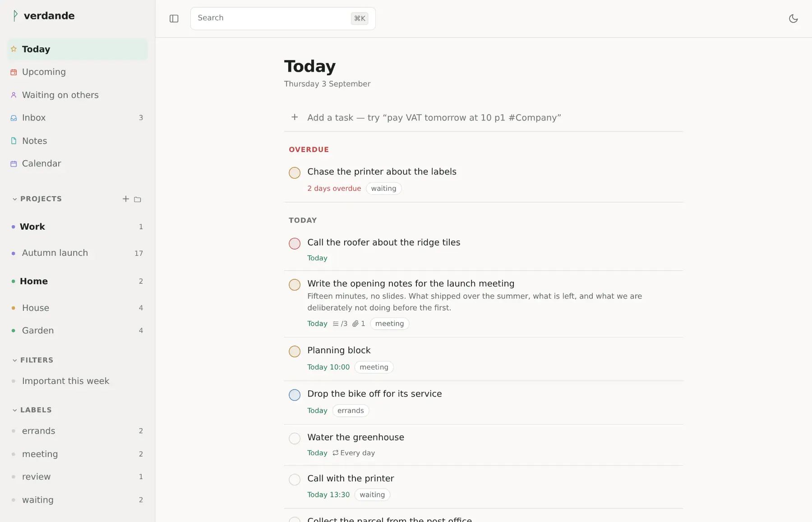
Task: Open the Notes section
Action: point(78,141)
